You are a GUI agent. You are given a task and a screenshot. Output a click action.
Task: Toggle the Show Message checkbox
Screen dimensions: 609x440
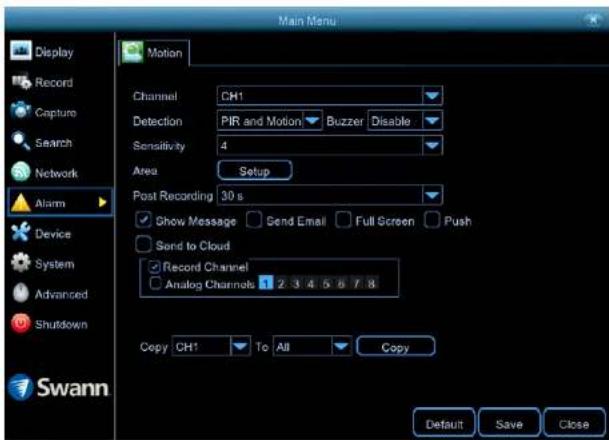click(x=143, y=220)
